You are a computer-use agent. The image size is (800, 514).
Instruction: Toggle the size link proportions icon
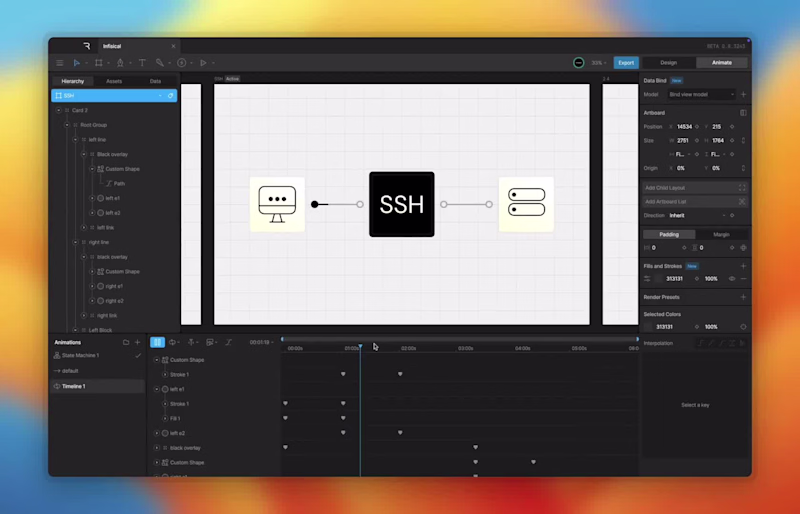pyautogui.click(x=743, y=140)
